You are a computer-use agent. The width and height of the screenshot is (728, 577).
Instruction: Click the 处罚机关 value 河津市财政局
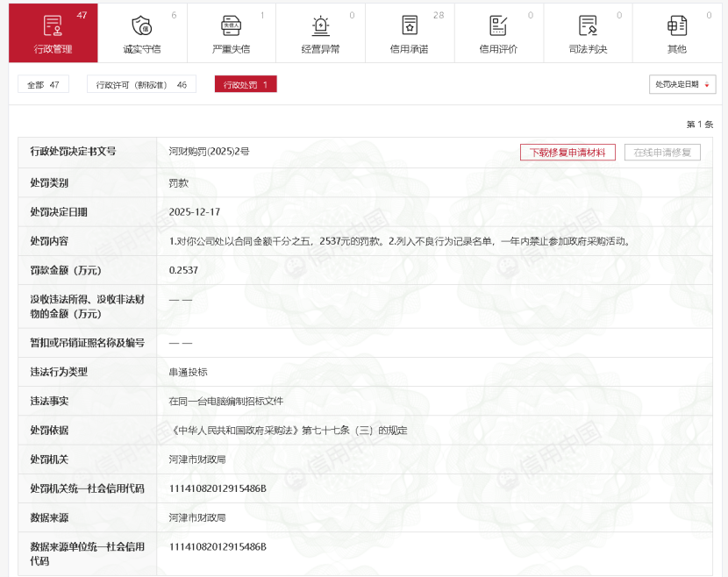197,459
